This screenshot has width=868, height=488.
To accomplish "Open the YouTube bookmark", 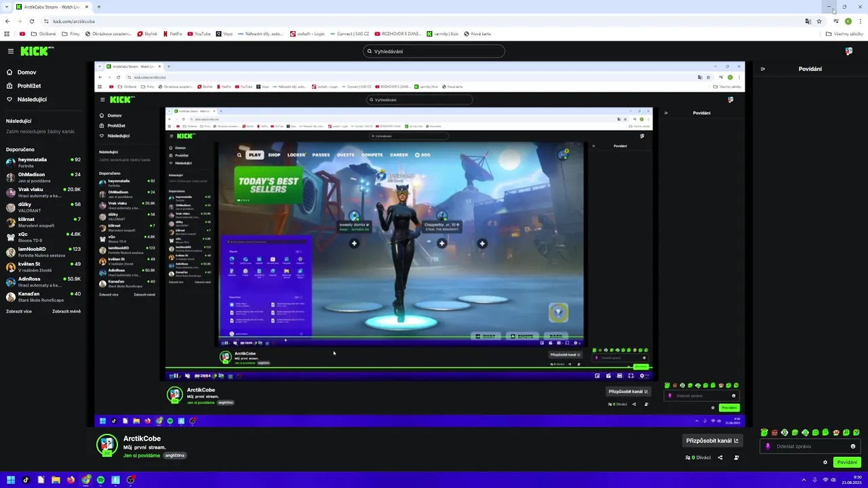I will click(199, 33).
